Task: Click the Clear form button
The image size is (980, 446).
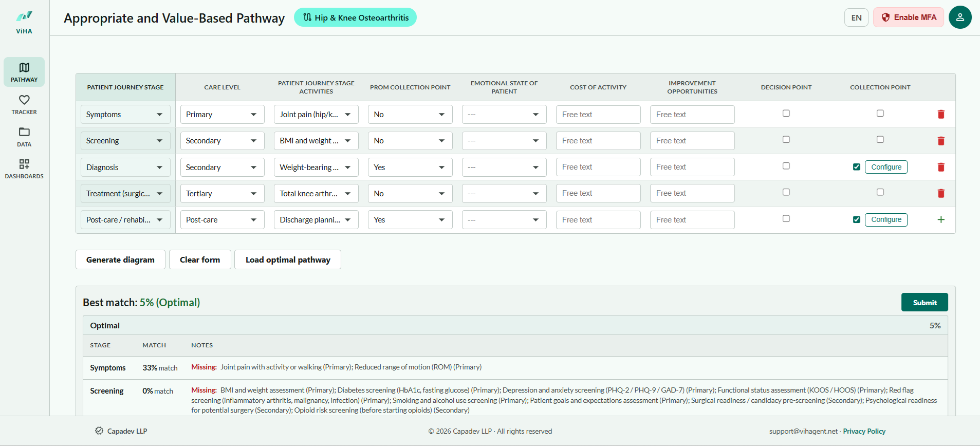Action: (200, 259)
